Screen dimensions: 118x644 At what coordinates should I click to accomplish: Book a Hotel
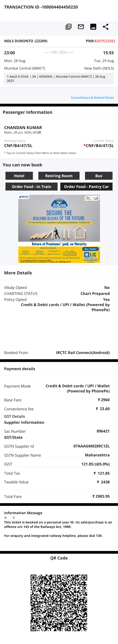pos(19,176)
